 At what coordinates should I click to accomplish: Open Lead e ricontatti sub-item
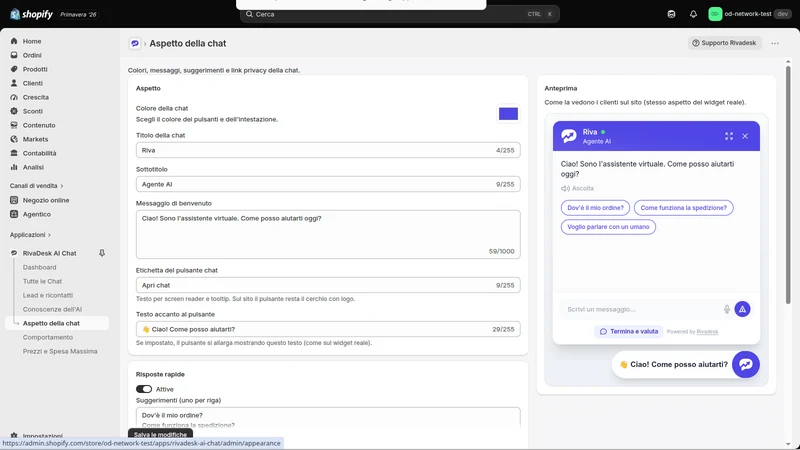[48, 295]
